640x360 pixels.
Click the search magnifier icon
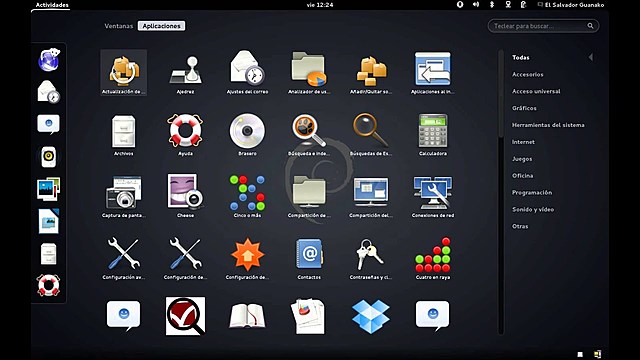coord(590,26)
